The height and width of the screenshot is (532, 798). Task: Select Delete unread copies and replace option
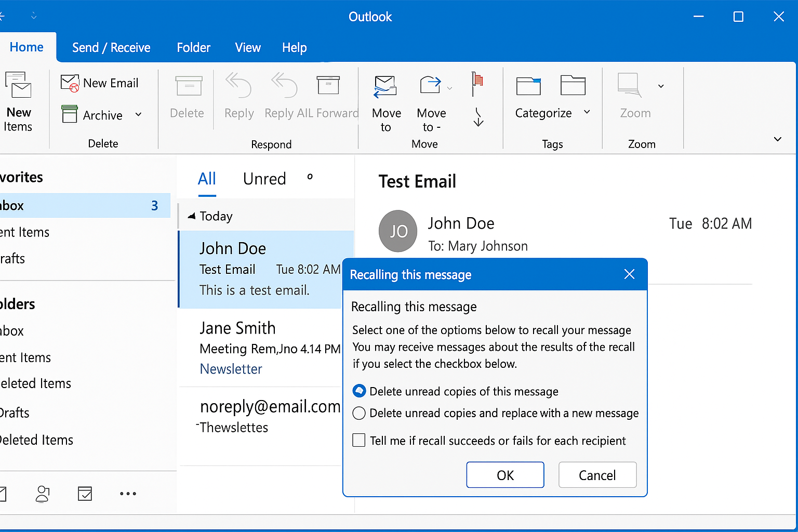tap(359, 413)
